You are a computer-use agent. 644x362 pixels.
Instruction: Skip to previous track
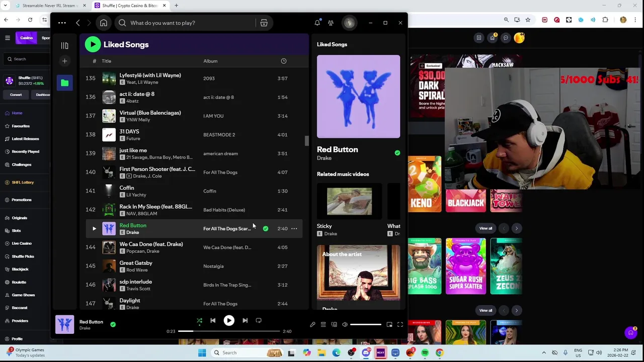pos(213,320)
